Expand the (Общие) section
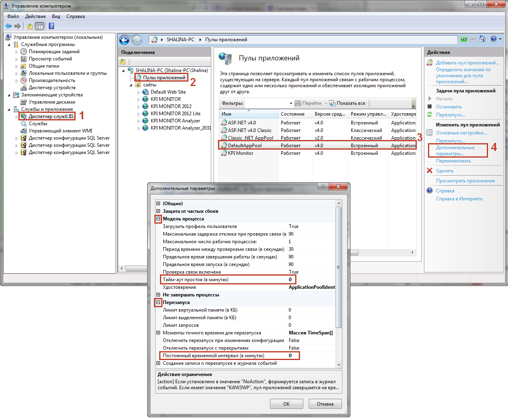 (x=158, y=203)
